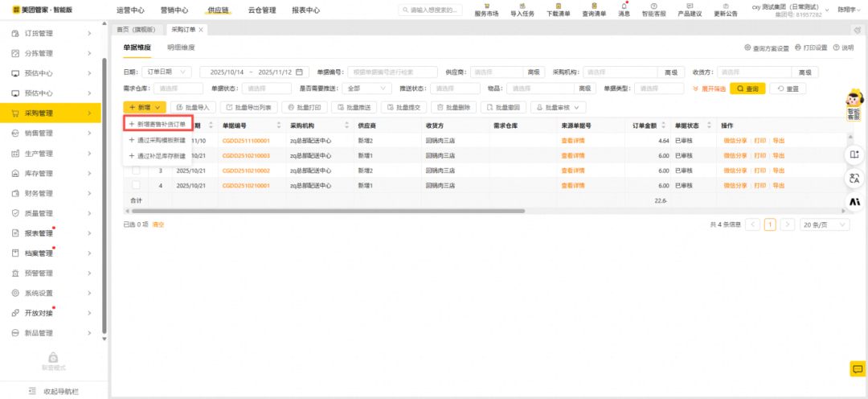This screenshot has height=399, width=868.
Task: Click the 单据编号 search input field
Action: click(x=394, y=72)
